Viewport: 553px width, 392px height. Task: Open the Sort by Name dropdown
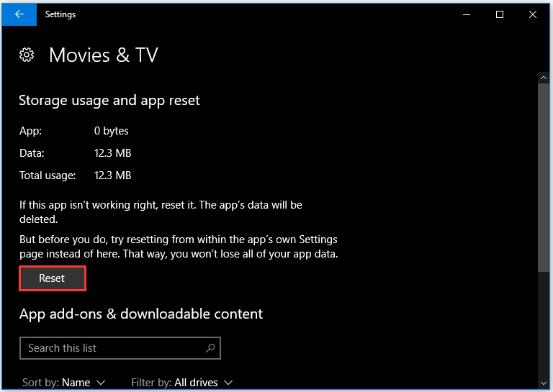click(x=64, y=383)
